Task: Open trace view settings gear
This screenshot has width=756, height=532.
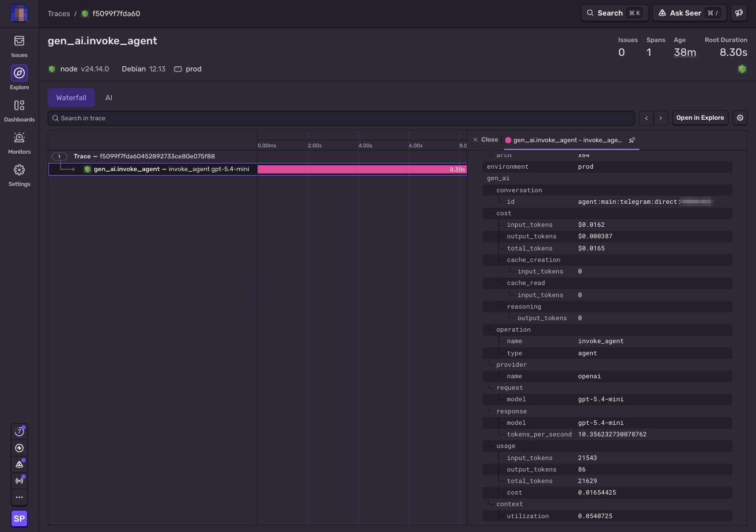Action: click(x=740, y=117)
